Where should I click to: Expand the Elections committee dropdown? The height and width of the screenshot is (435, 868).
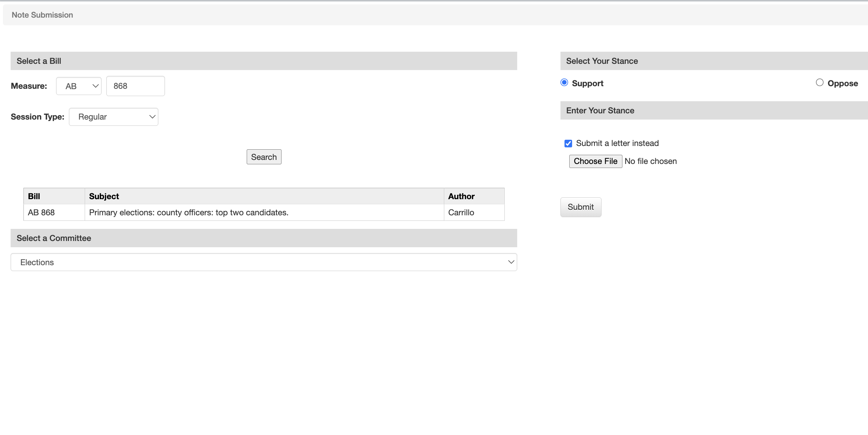pyautogui.click(x=264, y=262)
